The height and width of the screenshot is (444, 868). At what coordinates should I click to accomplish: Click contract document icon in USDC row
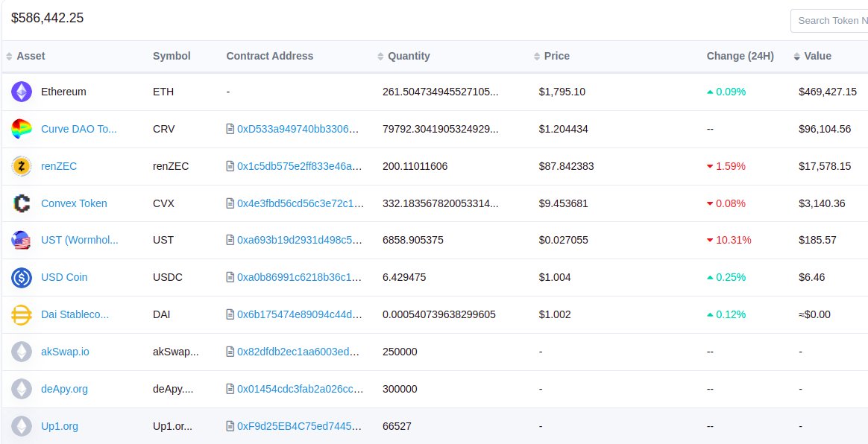click(x=230, y=277)
